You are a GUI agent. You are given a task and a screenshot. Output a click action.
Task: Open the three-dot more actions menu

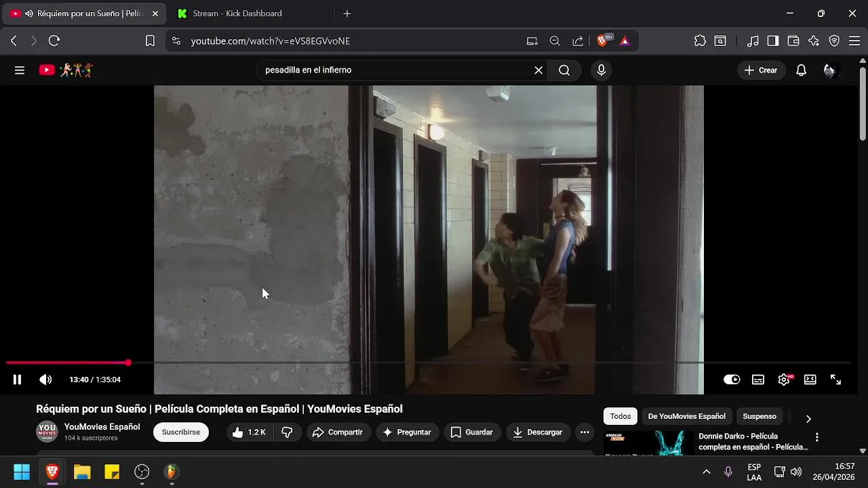(585, 432)
